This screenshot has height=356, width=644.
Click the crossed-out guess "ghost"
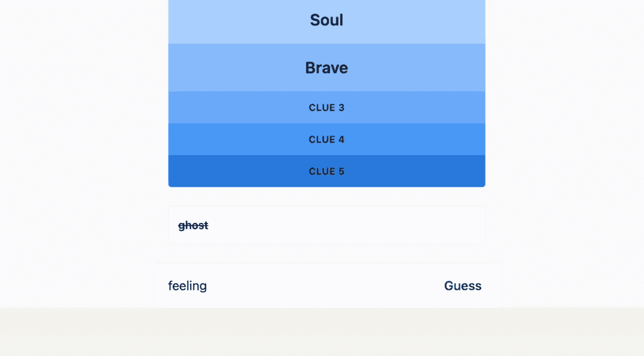pyautogui.click(x=192, y=225)
